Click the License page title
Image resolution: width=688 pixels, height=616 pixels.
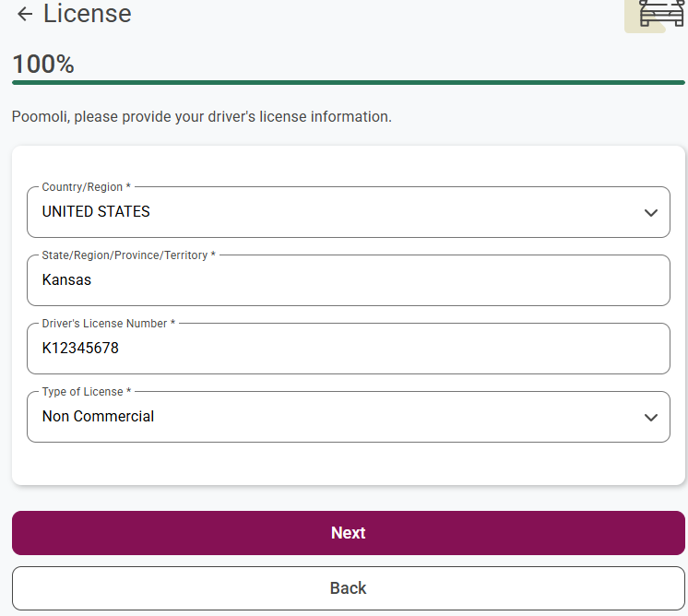point(88,14)
